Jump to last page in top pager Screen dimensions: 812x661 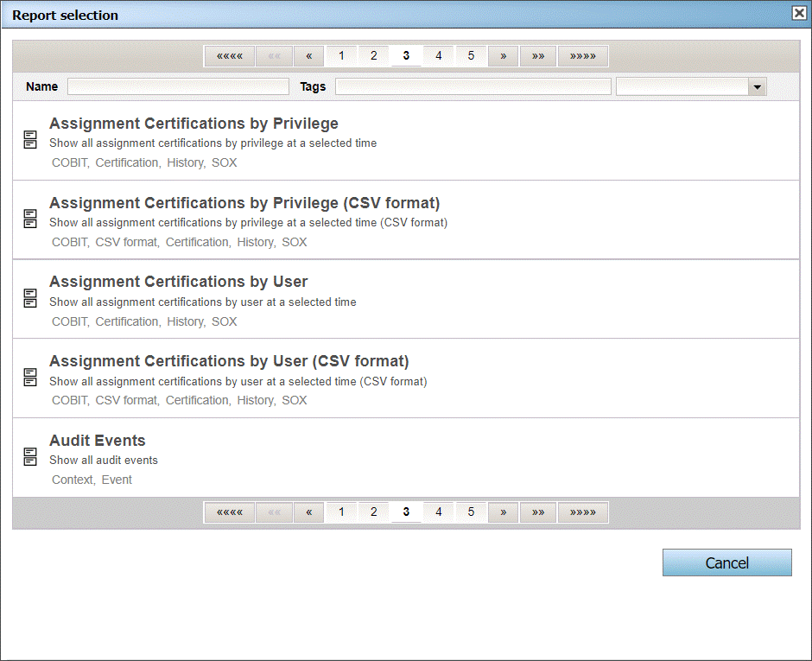[x=583, y=56]
